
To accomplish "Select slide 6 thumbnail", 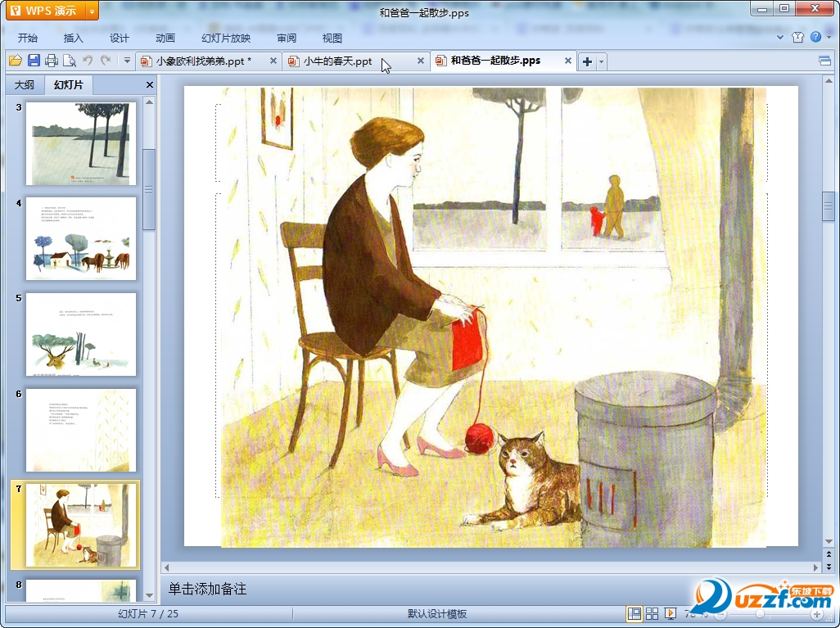I will (81, 430).
